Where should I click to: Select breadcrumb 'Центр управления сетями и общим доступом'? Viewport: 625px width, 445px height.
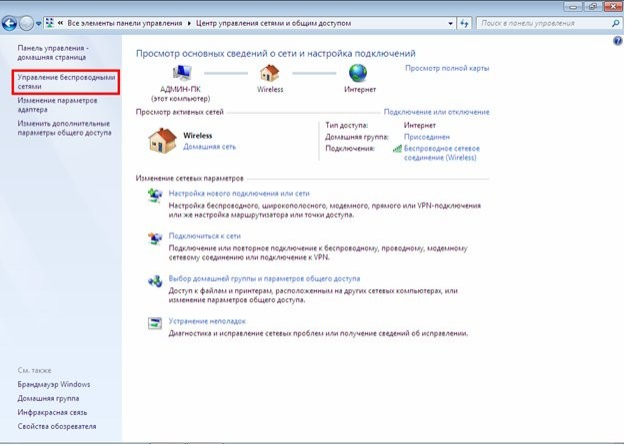click(x=273, y=24)
